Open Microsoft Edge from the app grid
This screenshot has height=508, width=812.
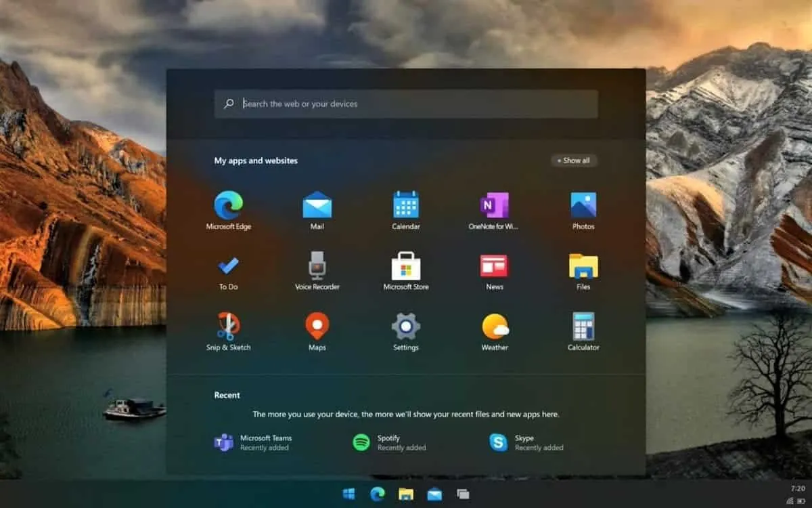pos(229,205)
